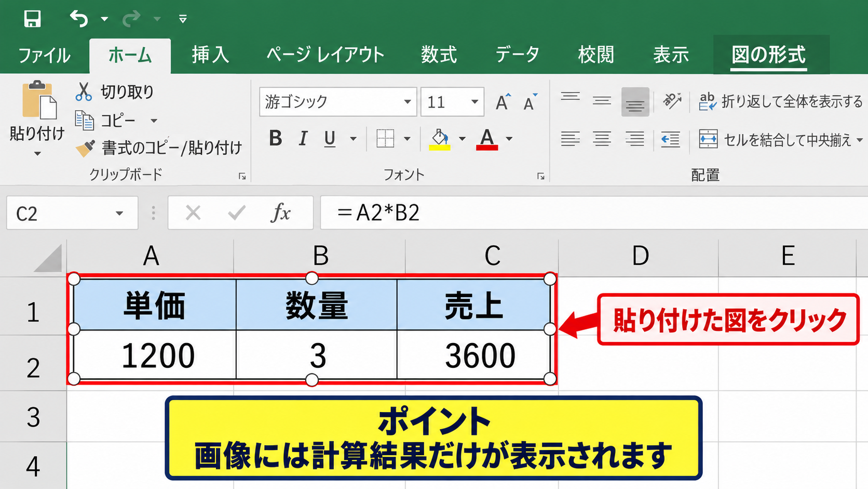The image size is (868, 489).
Task: Click the formula bar showing =A2*B2
Action: tap(594, 213)
